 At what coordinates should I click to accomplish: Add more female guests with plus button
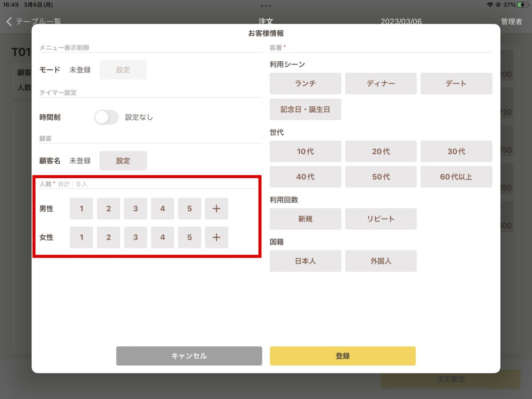pos(216,237)
